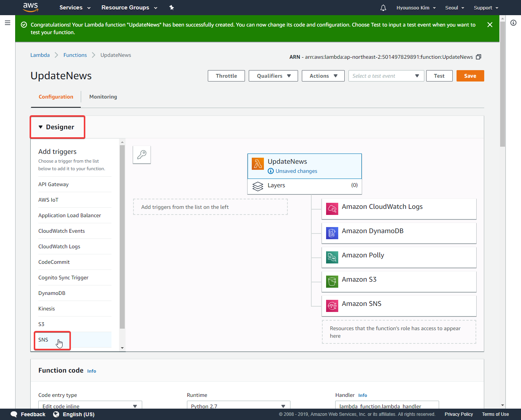Viewport: 521px width, 420px height.
Task: Add the SNS trigger
Action: point(75,340)
